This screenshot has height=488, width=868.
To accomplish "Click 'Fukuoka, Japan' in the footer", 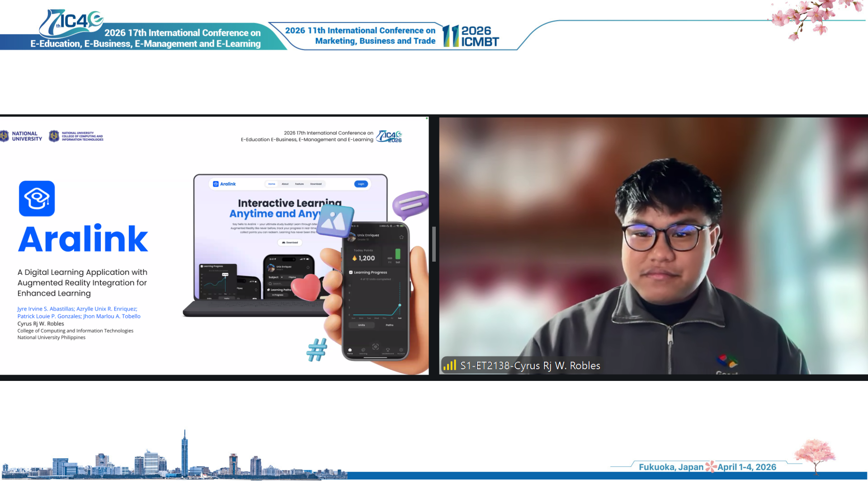I will pyautogui.click(x=671, y=467).
